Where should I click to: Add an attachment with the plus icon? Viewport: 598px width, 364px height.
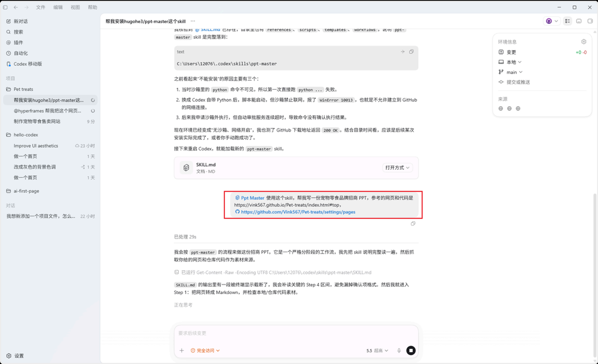[x=182, y=351]
